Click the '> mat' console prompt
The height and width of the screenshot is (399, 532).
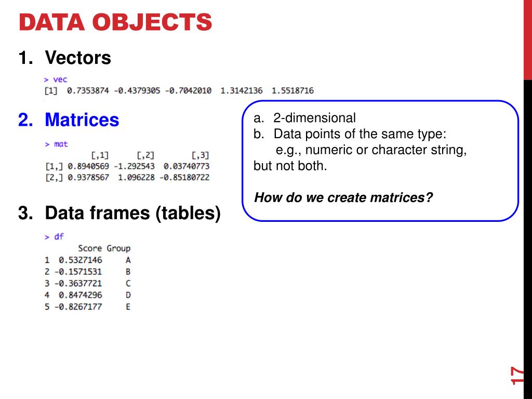click(56, 144)
